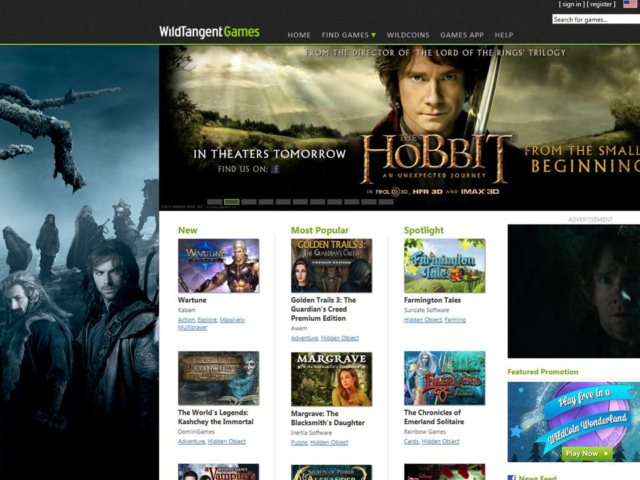Click the register link

601,4
